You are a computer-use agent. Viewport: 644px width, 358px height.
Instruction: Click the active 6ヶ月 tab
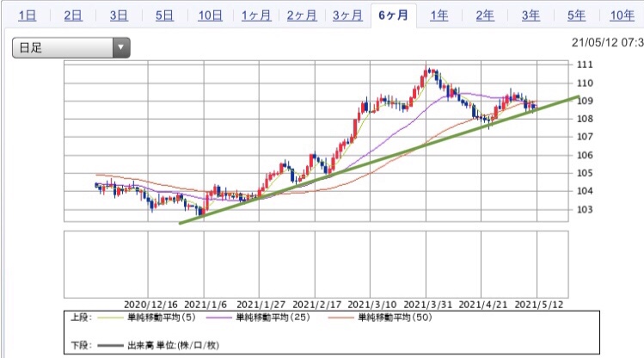393,15
